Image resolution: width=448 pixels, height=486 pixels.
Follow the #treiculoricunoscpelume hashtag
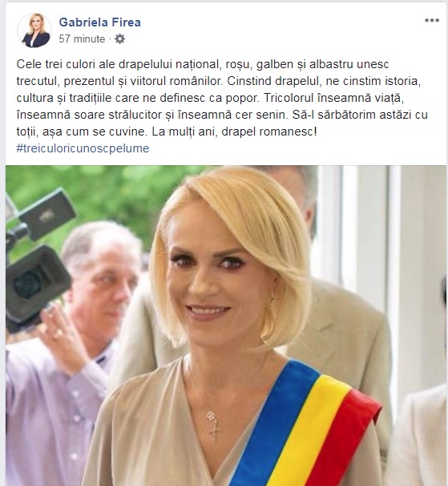[x=83, y=148]
